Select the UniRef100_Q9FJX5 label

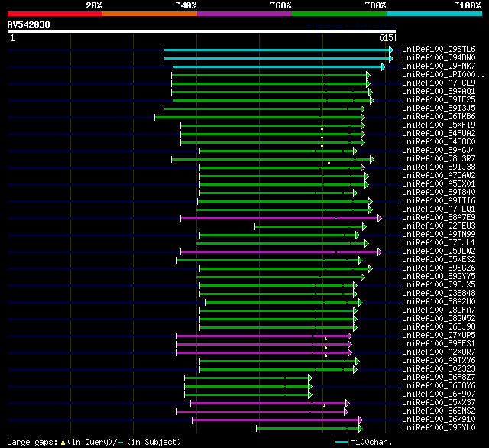[x=439, y=285]
